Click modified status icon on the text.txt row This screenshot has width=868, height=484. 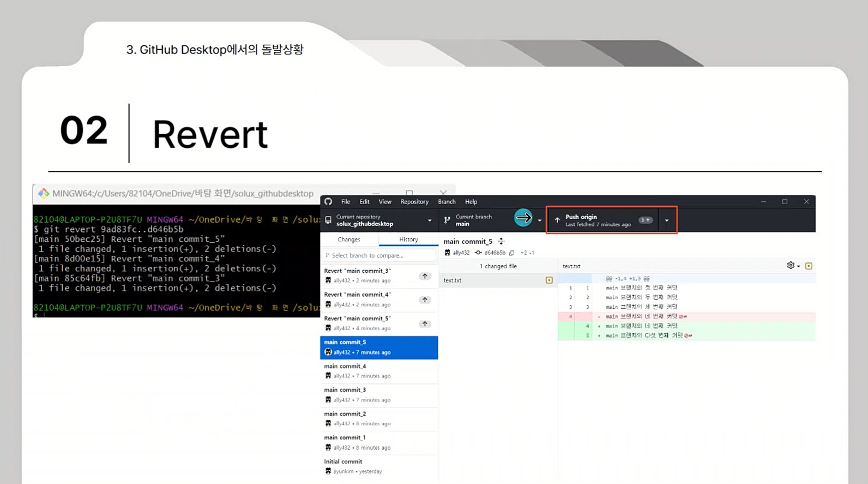tap(549, 280)
